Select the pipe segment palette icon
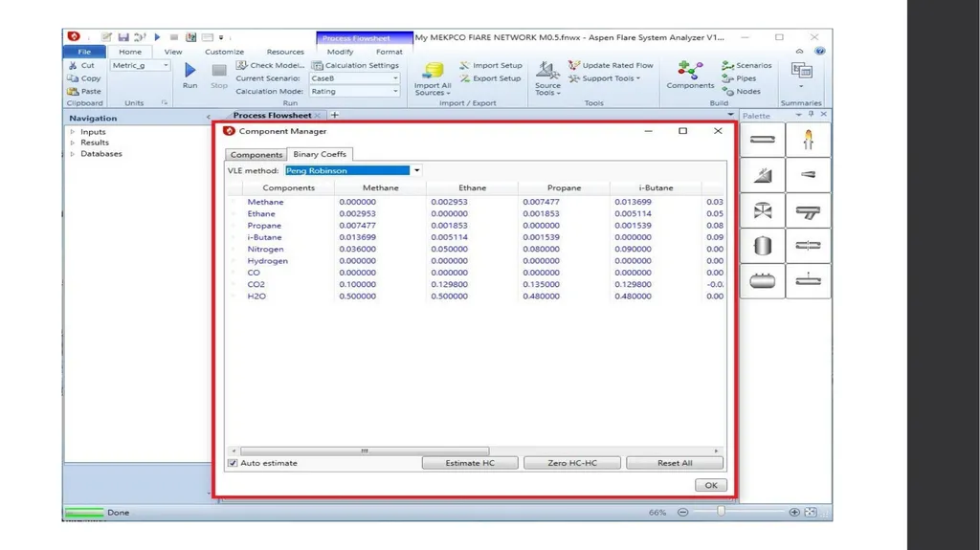 pyautogui.click(x=763, y=140)
